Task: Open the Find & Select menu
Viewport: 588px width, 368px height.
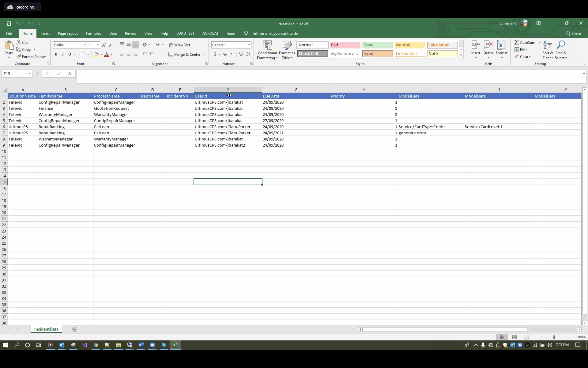Action: pyautogui.click(x=561, y=50)
